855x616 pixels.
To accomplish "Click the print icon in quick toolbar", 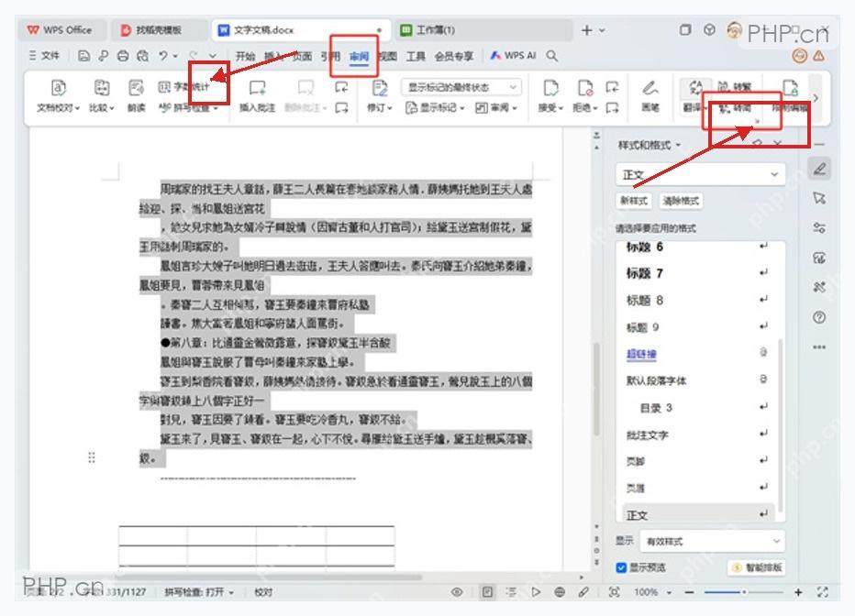I will (123, 56).
